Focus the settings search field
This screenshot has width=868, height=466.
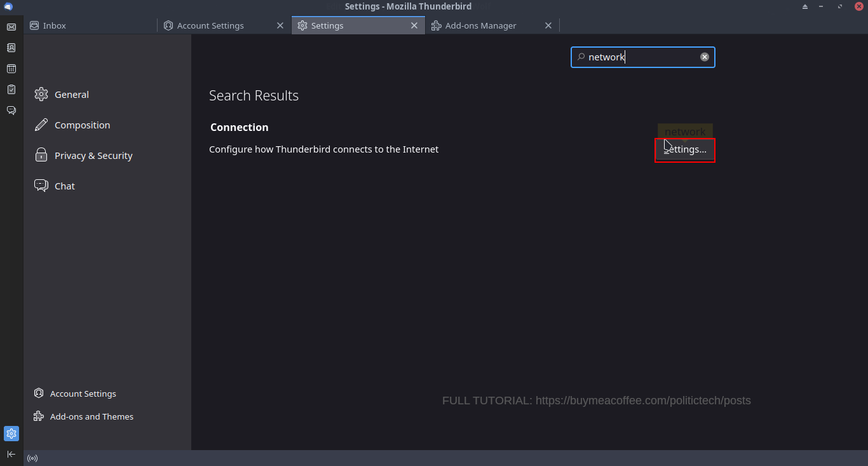coord(643,57)
